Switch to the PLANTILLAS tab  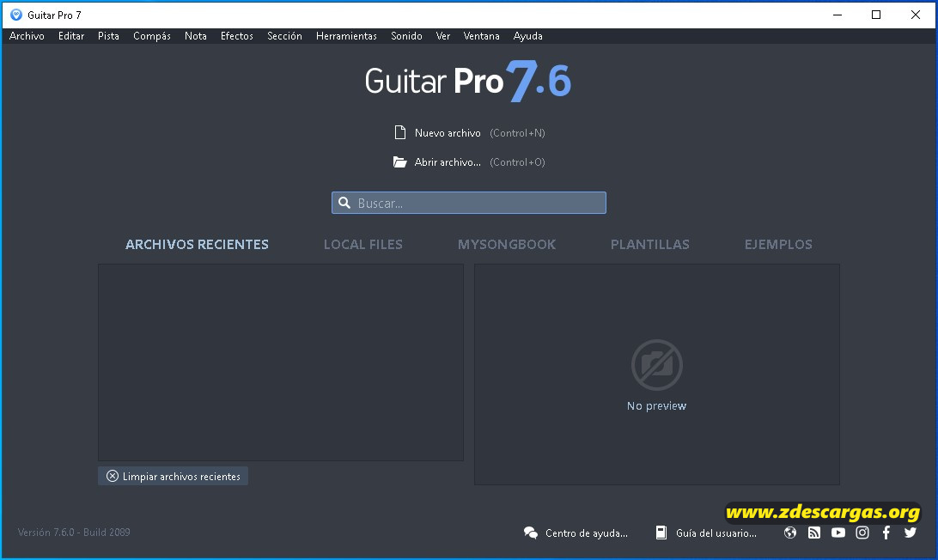pos(650,244)
